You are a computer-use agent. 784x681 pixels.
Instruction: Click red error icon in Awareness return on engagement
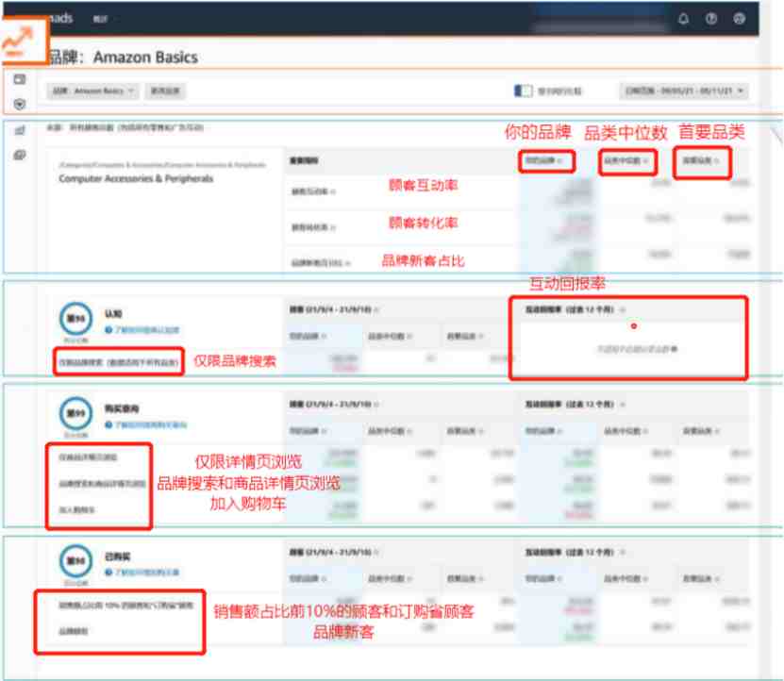click(633, 326)
